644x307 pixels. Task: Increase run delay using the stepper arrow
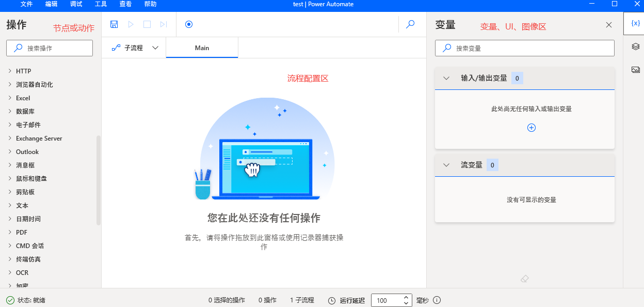tap(405, 297)
